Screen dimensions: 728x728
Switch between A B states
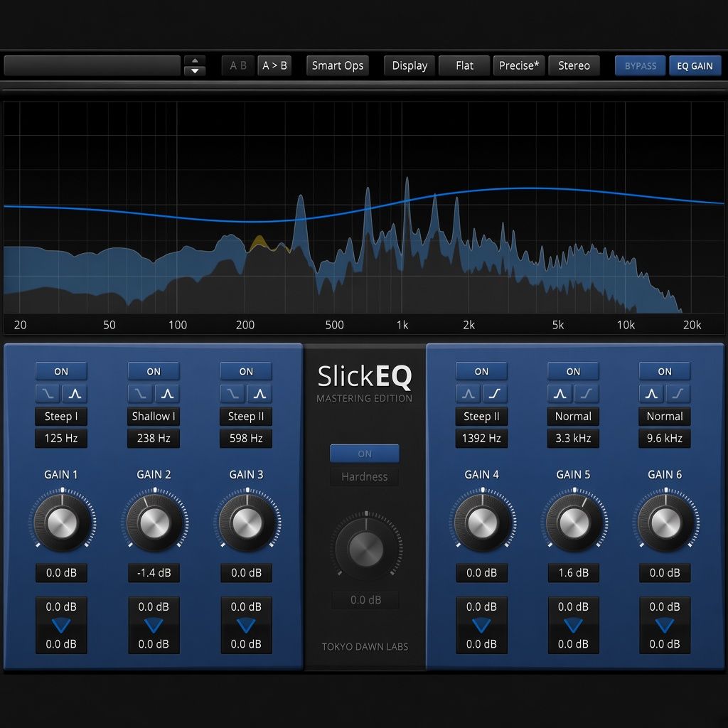coord(238,66)
